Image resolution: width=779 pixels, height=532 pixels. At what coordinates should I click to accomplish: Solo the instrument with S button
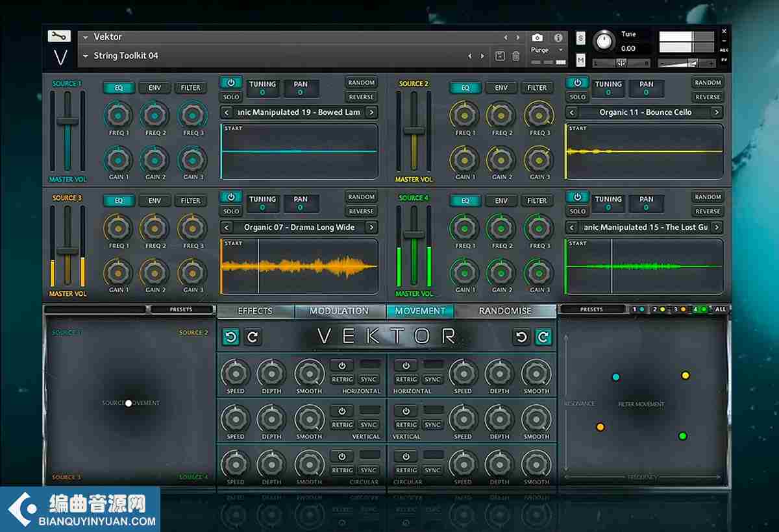click(580, 38)
